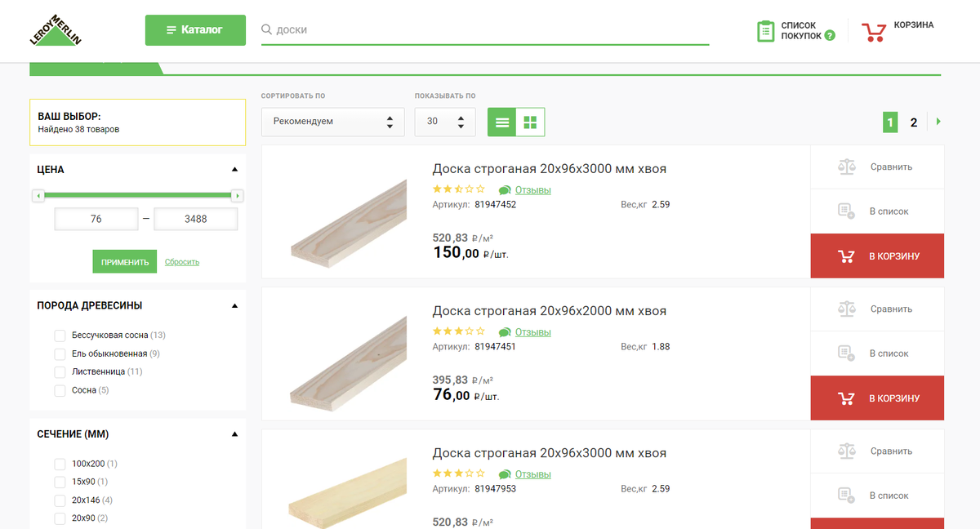Click ПРИМЕНИТЬ price filter button
Viewport: 980px width, 529px height.
tap(124, 262)
